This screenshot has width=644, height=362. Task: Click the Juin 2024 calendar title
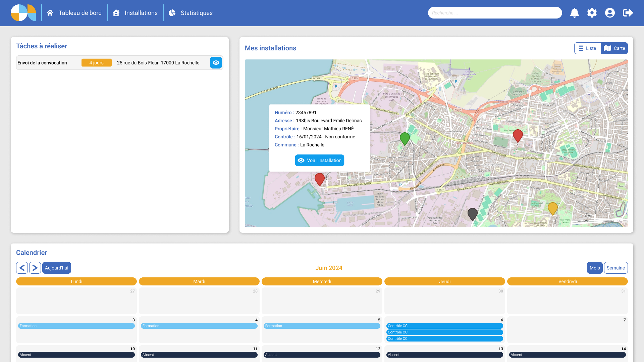click(x=329, y=268)
